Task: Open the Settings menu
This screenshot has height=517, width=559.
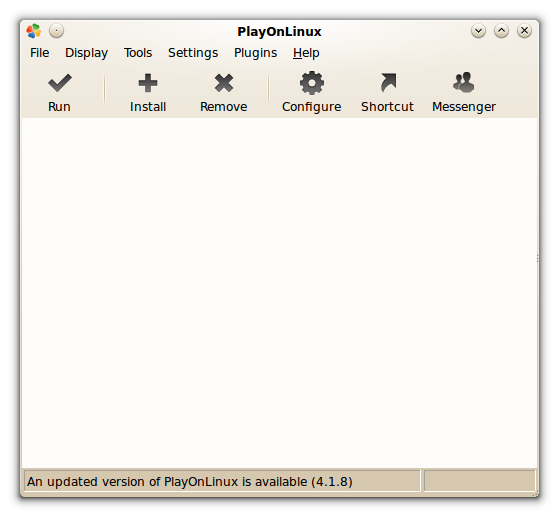Action: coord(193,53)
